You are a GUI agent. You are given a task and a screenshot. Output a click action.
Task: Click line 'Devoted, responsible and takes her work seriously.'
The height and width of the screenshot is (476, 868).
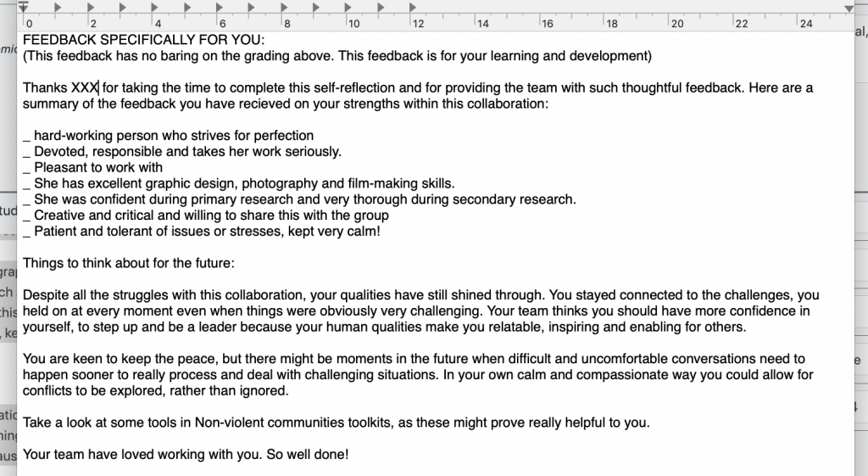point(182,152)
